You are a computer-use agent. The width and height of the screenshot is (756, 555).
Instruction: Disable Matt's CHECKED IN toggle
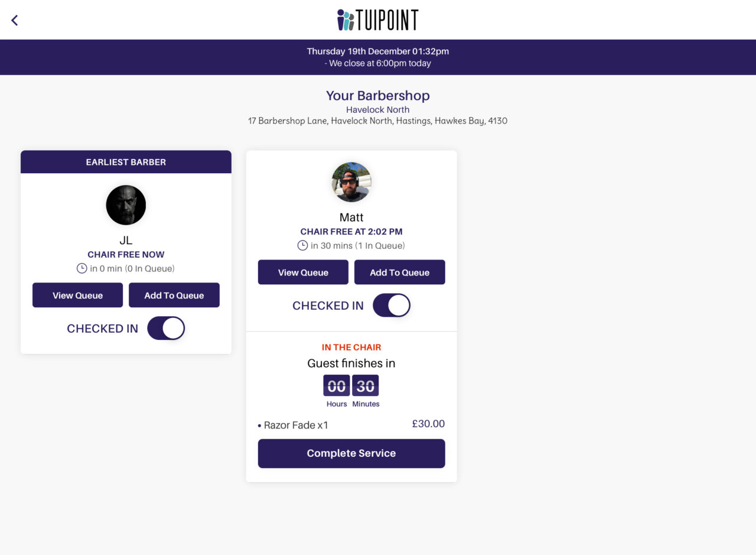point(392,305)
